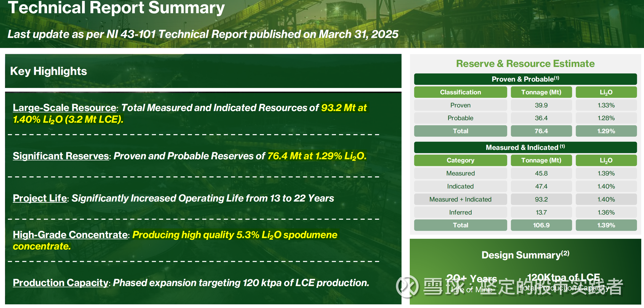Viewport: 644px width, 308px height.
Task: Click the Proven & Probable table header
Action: point(525,79)
